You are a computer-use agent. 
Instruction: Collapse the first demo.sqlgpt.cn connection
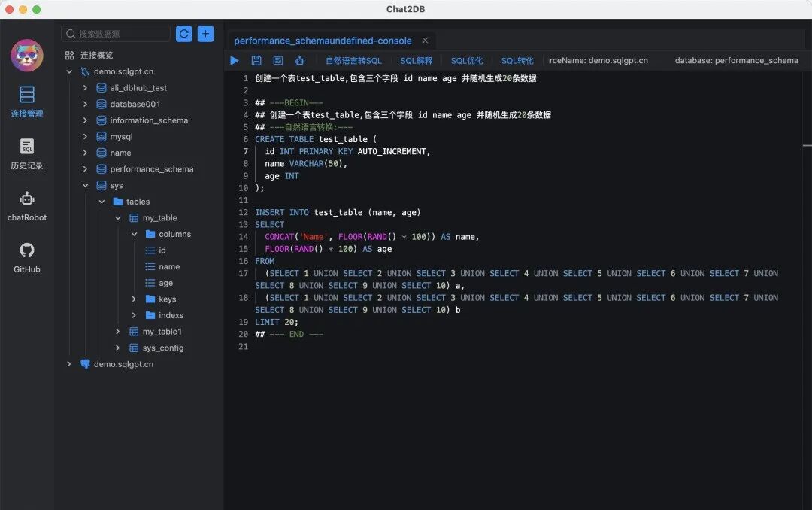[x=69, y=71]
